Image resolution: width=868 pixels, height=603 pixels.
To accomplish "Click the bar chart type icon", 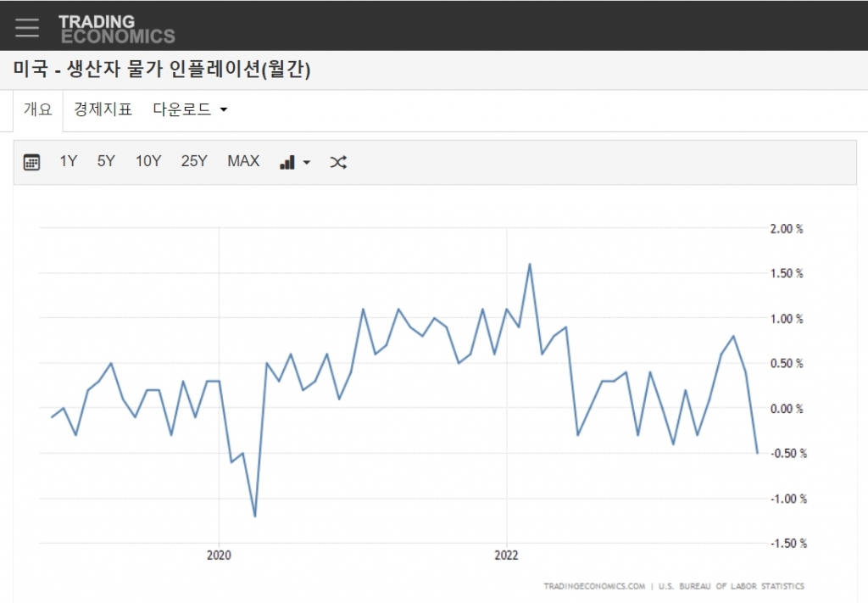I will pos(287,162).
